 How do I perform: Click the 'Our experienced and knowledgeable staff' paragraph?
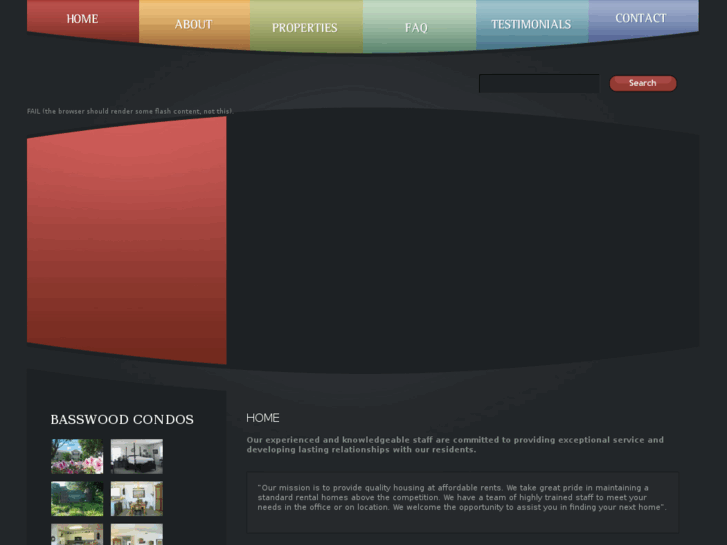[455, 444]
